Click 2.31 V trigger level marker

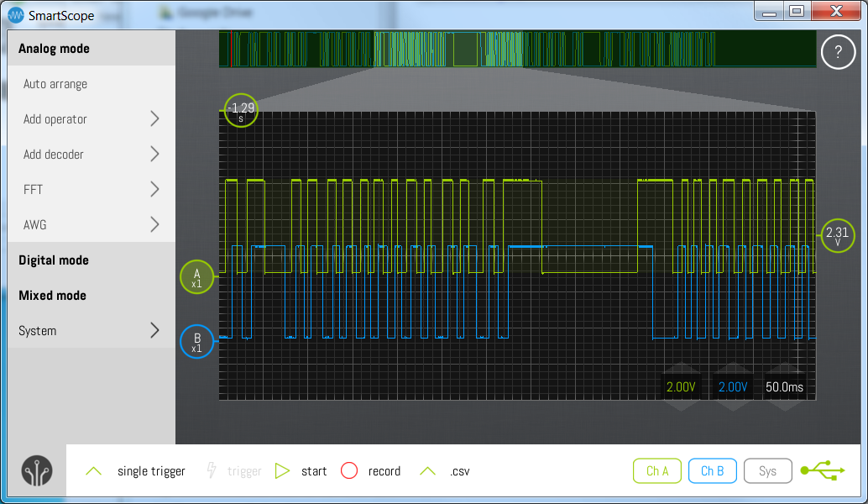(838, 235)
